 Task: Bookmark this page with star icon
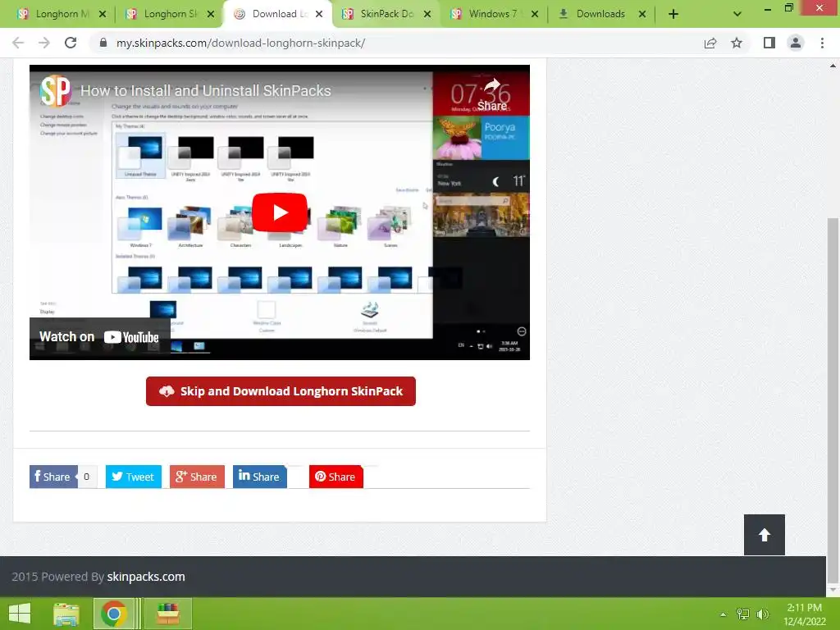[x=737, y=43]
